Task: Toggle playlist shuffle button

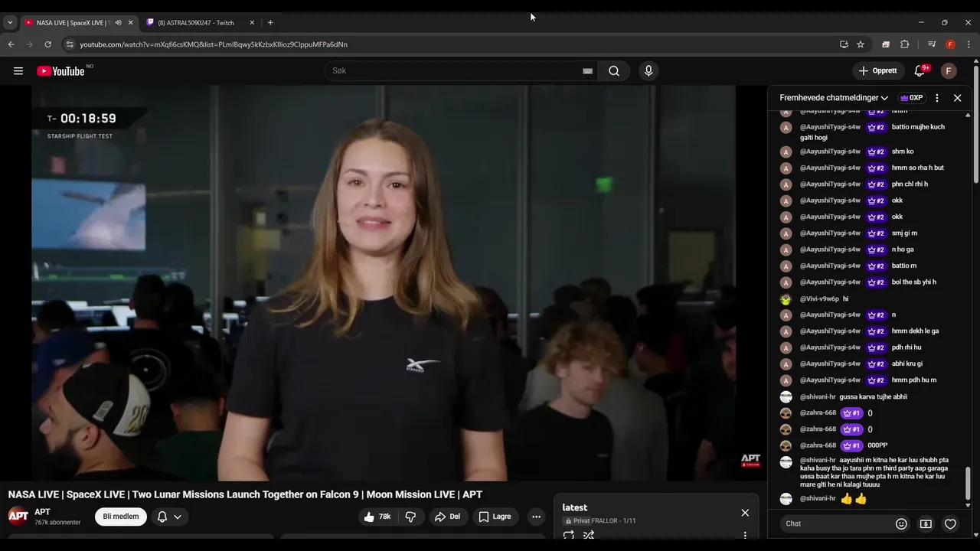Action: click(x=589, y=535)
